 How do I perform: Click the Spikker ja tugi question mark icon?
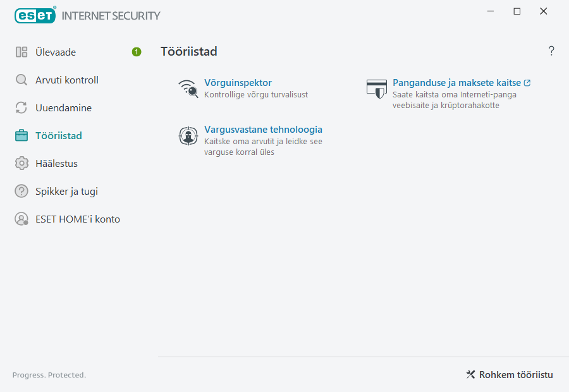click(20, 191)
